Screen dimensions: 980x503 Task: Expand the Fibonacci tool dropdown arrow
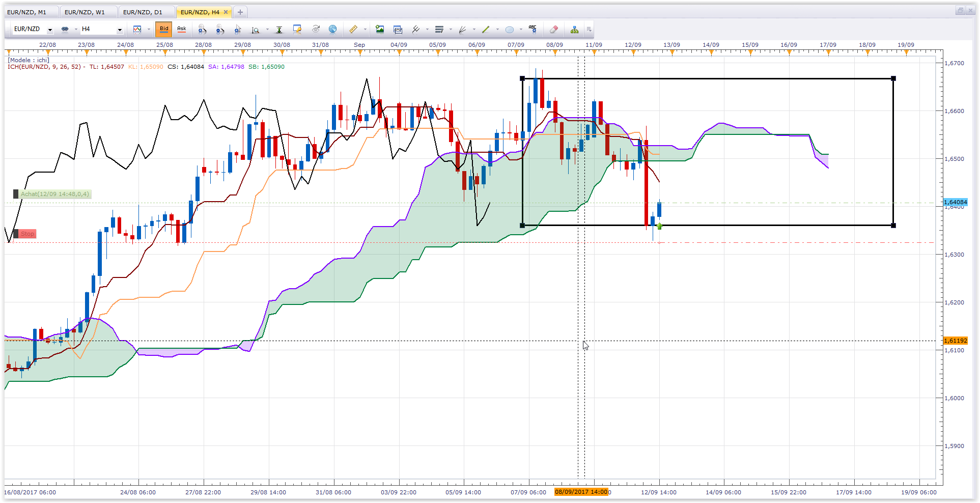(x=451, y=30)
